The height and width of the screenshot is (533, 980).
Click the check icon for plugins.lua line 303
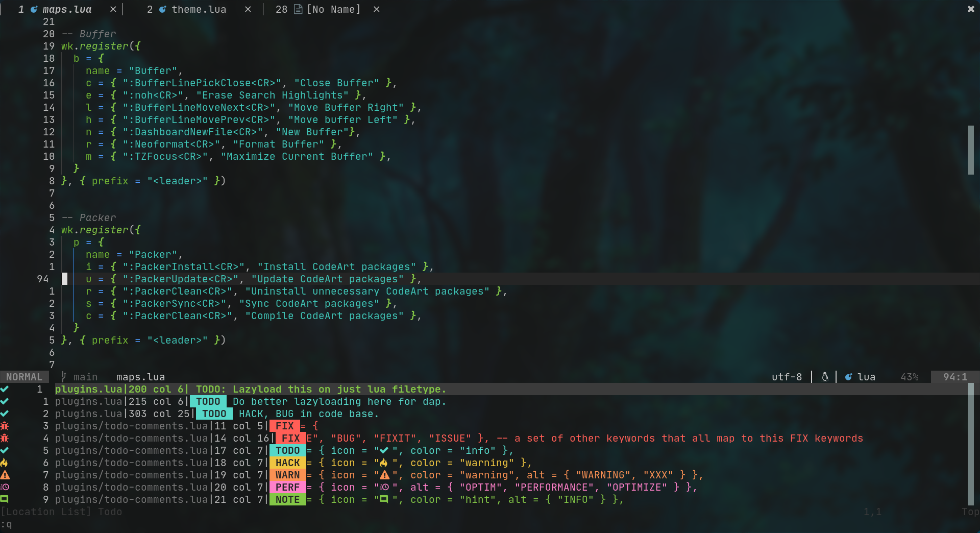5,414
